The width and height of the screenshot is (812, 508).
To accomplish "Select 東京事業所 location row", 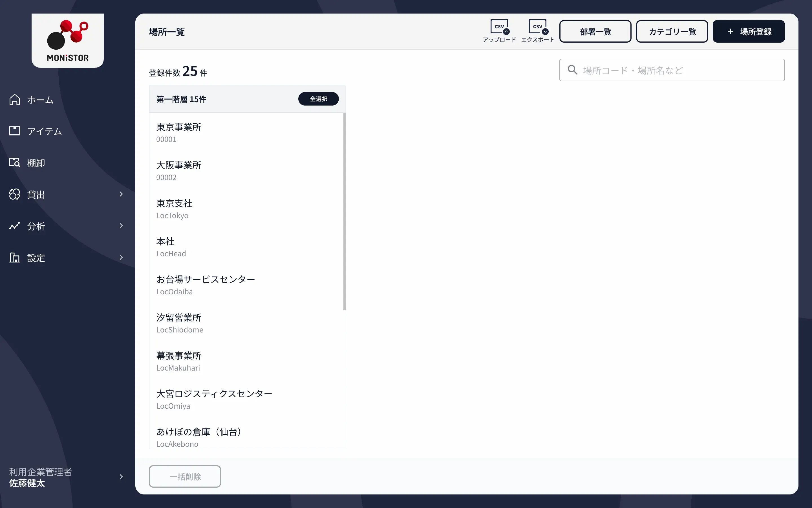I will point(246,132).
